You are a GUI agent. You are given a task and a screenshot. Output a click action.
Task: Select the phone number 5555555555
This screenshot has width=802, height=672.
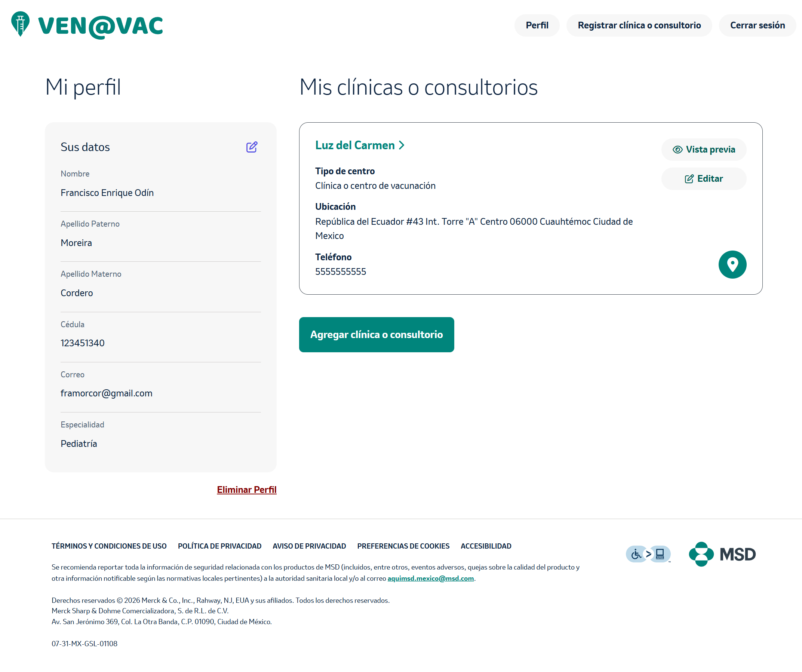(341, 271)
